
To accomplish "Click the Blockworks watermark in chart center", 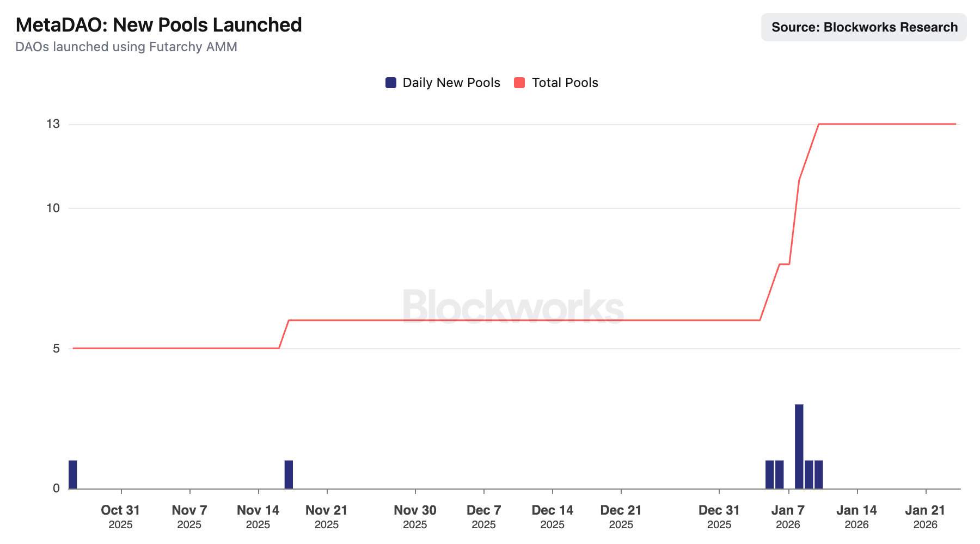I will click(x=513, y=307).
